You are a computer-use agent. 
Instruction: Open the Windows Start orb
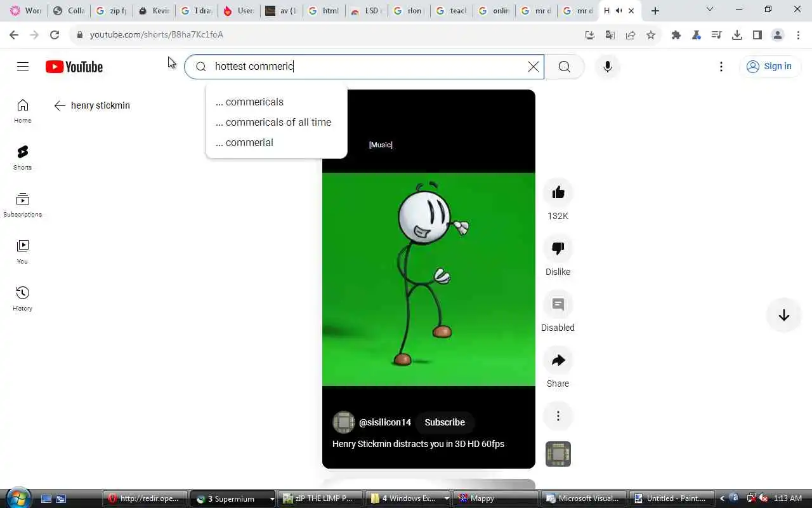(x=17, y=498)
